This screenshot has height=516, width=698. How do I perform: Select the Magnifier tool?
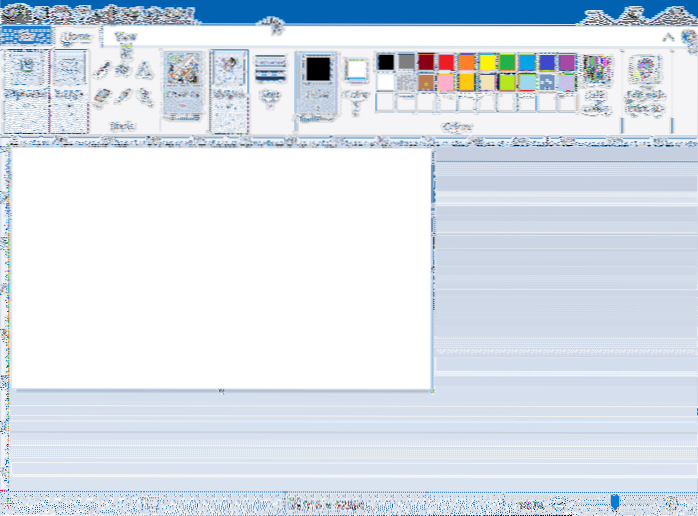142,96
